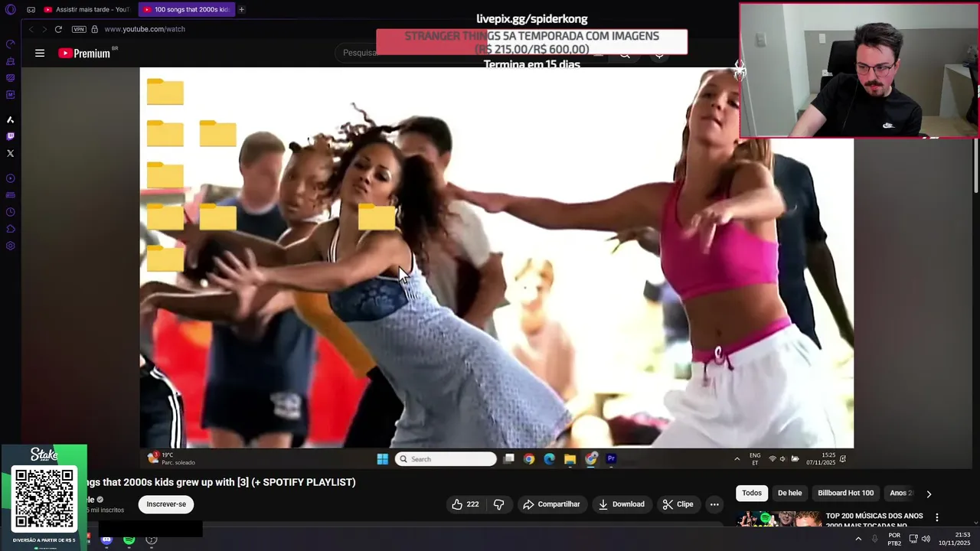980x551 pixels.
Task: Open the more actions ellipsis menu
Action: point(714,504)
